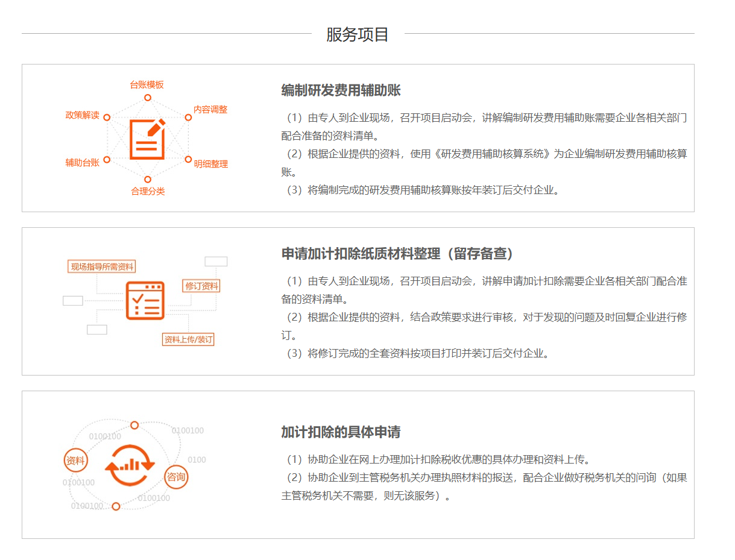Click the 内容调整 node label
The image size is (735, 560).
click(x=210, y=110)
